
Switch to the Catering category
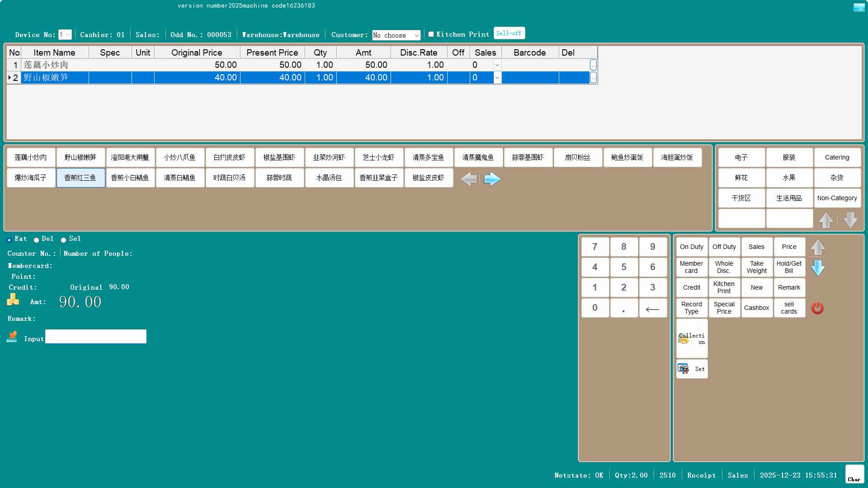[837, 157]
